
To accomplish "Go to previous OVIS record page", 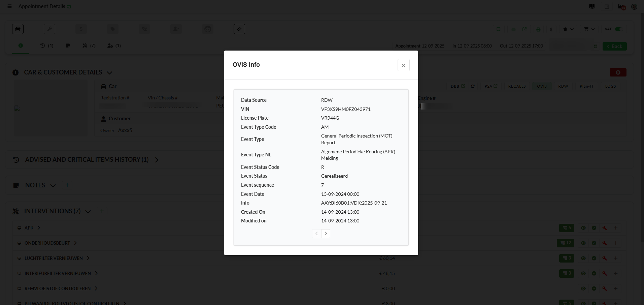I will click(x=316, y=234).
